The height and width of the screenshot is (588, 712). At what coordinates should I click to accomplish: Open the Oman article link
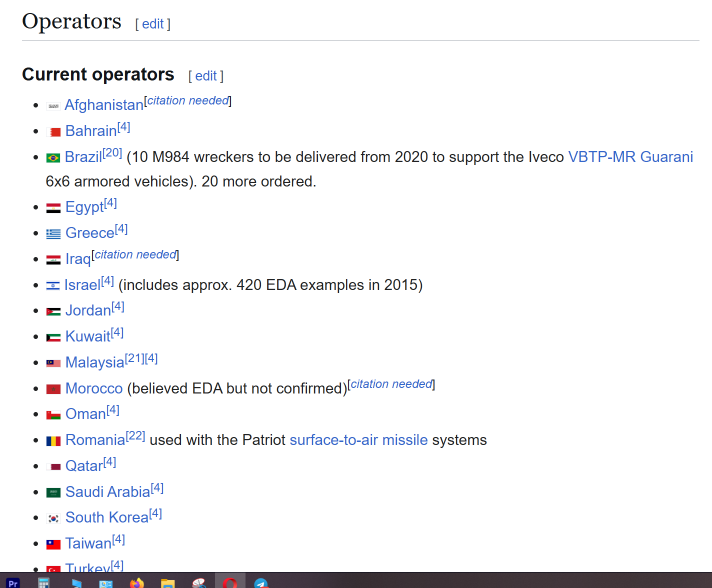point(85,414)
